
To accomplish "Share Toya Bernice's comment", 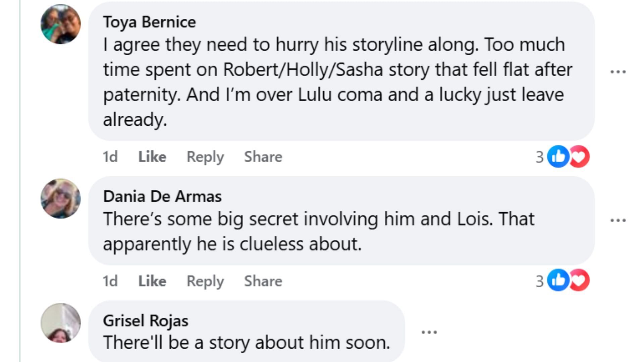I will [x=263, y=157].
